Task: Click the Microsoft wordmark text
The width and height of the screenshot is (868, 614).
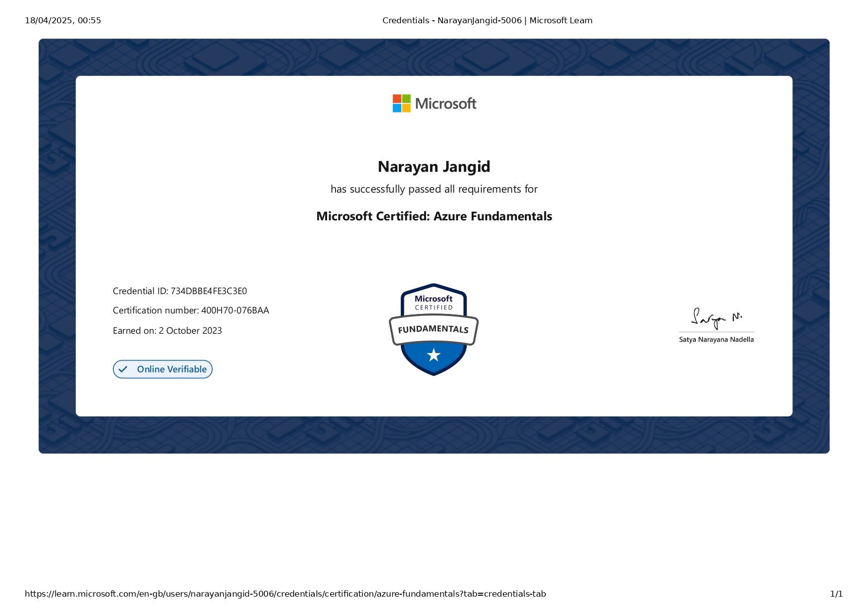Action: [x=445, y=103]
